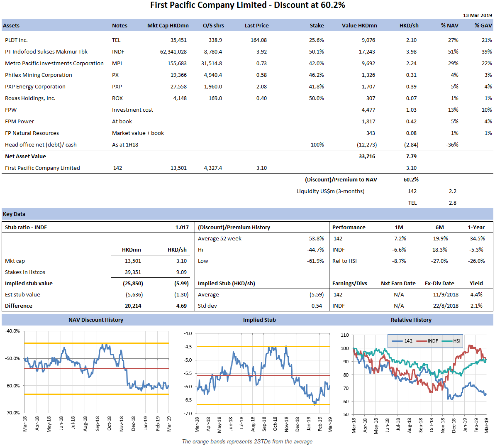This screenshot has height=448, width=495.
Task: Click the '% NAV' column header
Action: click(449, 26)
